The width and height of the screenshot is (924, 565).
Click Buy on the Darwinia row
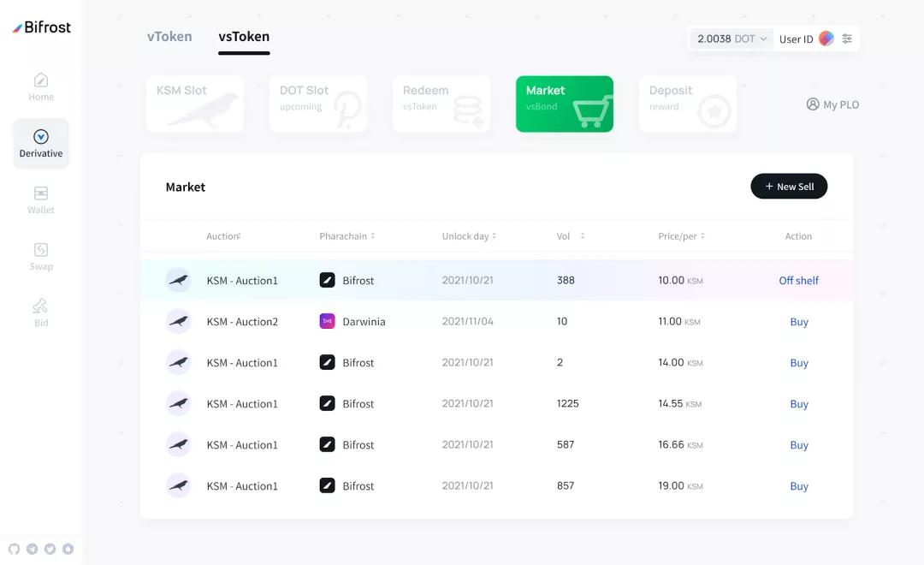(x=799, y=322)
